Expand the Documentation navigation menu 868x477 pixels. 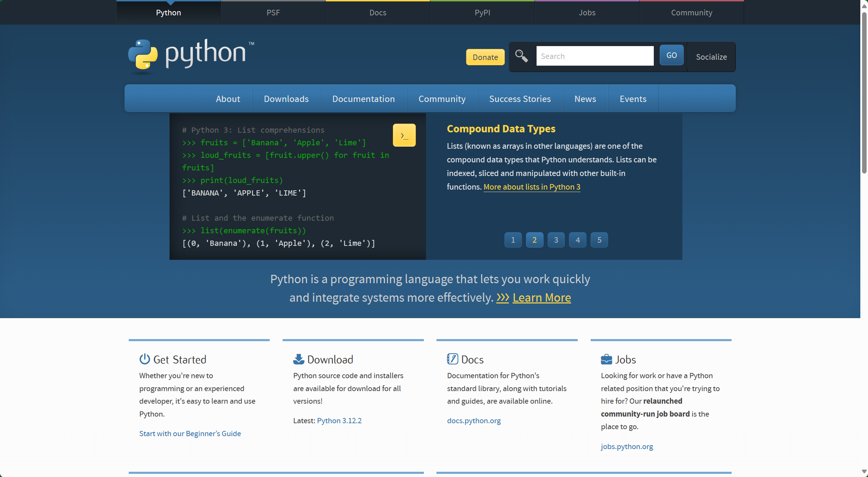click(363, 99)
